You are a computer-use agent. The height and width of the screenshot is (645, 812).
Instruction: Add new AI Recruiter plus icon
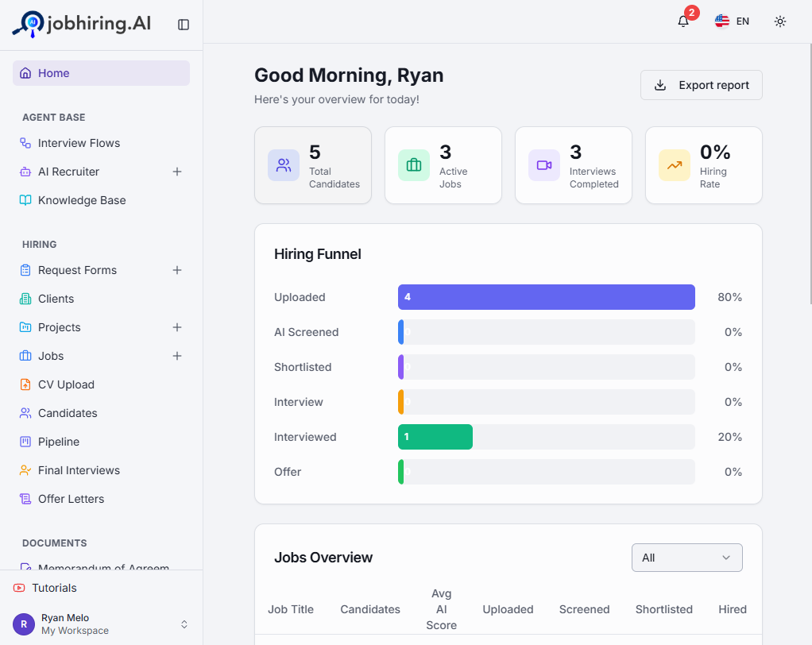pos(177,172)
